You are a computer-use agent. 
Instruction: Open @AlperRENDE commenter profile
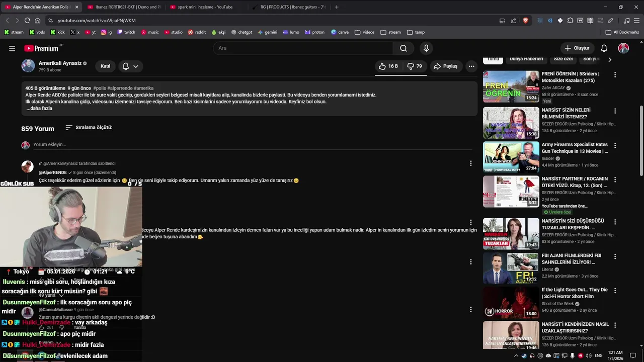[x=53, y=172]
